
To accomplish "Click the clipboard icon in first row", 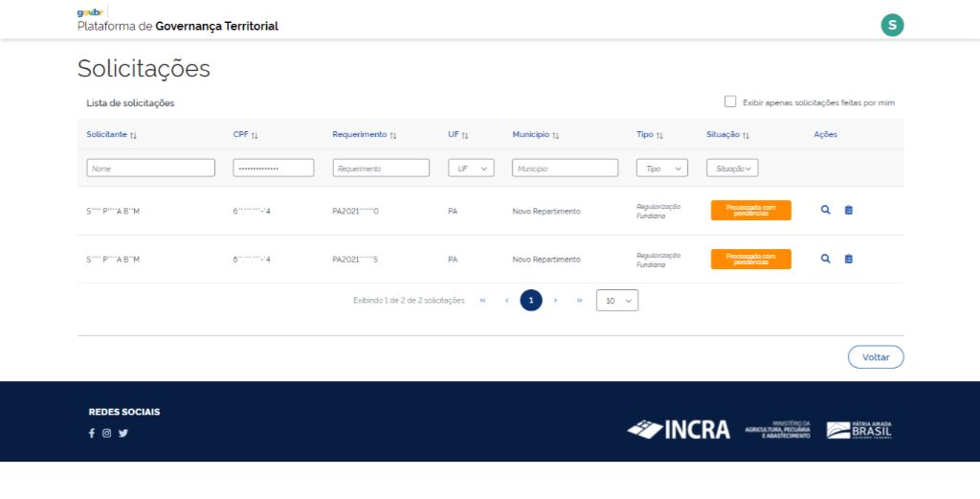I will point(849,211).
